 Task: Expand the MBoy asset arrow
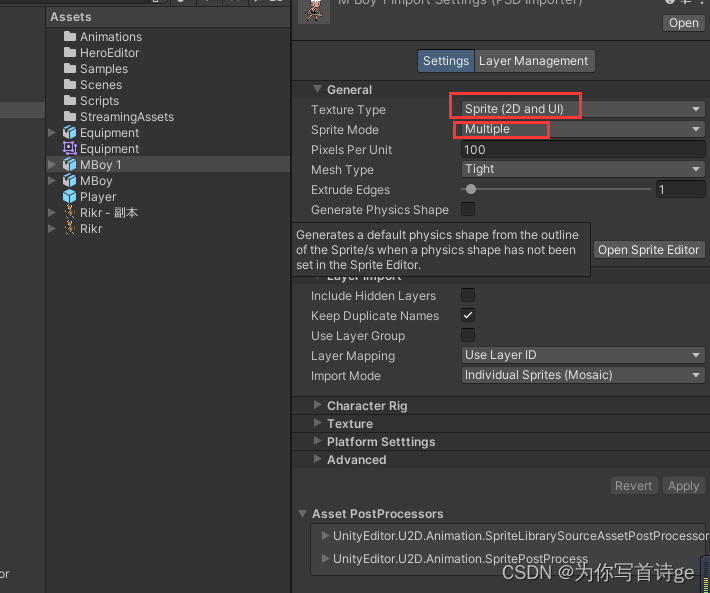coord(52,180)
